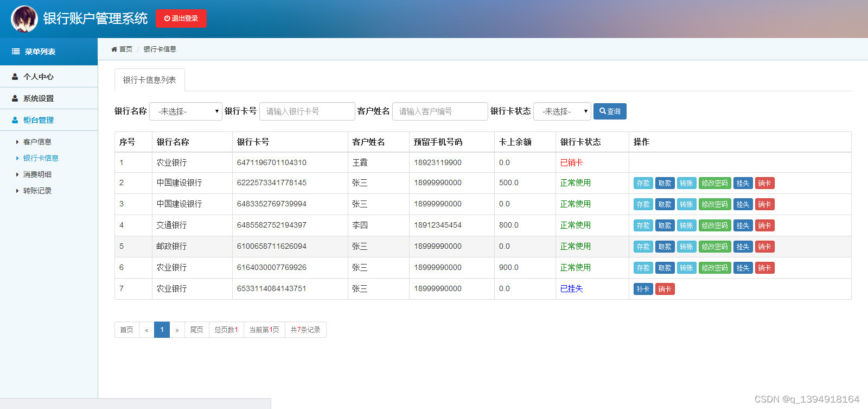Click 销卡 for card 6164030007769926
Screen dimensions: 868x409
[765, 268]
